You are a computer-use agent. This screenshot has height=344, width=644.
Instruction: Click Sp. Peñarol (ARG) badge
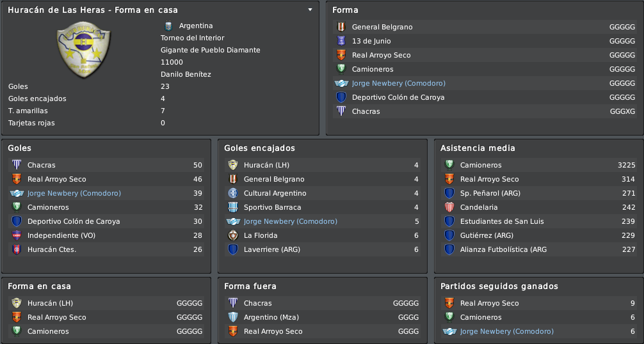(x=449, y=193)
